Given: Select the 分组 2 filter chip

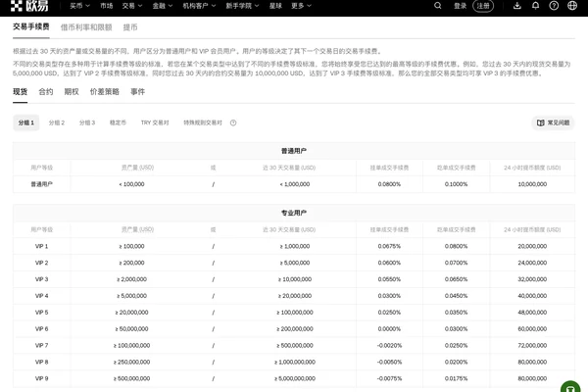Looking at the screenshot, I should pyautogui.click(x=57, y=122).
